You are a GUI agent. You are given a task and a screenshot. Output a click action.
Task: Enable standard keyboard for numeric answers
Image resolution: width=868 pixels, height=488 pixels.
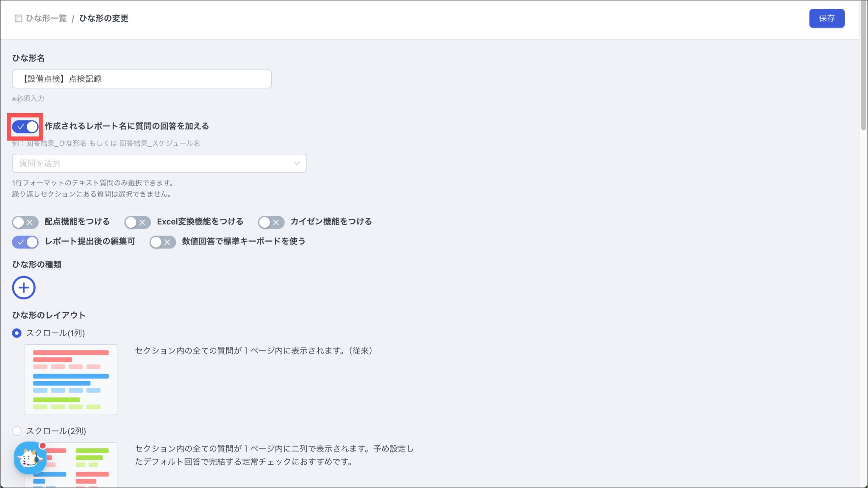click(x=162, y=242)
